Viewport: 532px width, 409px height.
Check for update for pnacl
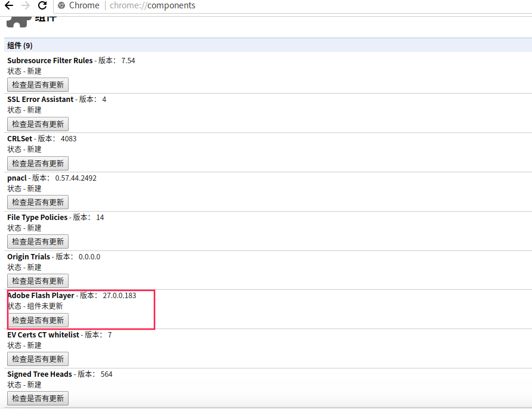point(38,203)
